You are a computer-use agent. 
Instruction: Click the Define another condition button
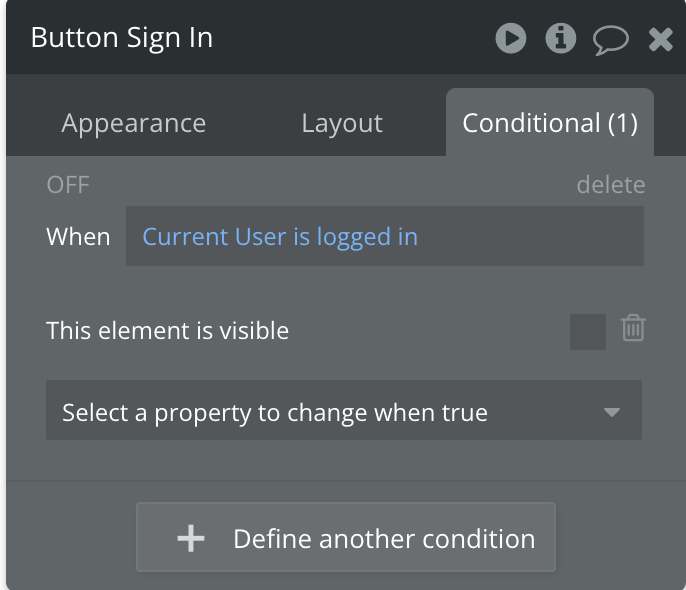coord(346,537)
